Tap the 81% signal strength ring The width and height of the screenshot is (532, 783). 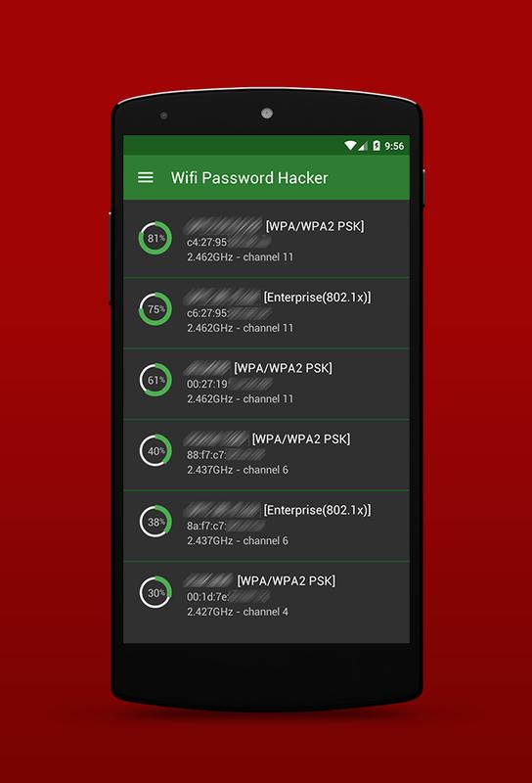(155, 238)
